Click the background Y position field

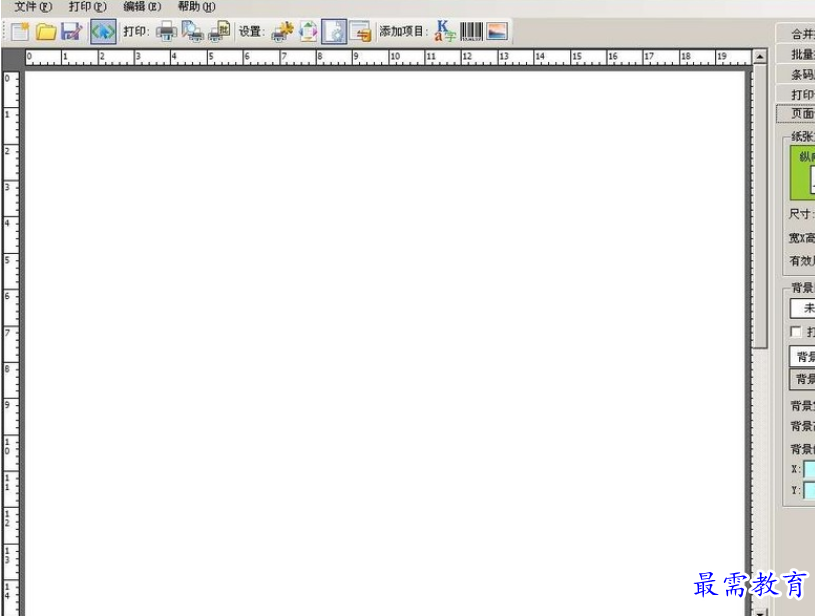(809, 490)
